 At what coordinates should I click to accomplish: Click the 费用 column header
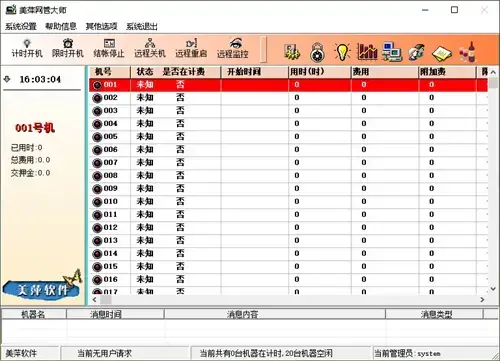click(x=385, y=72)
